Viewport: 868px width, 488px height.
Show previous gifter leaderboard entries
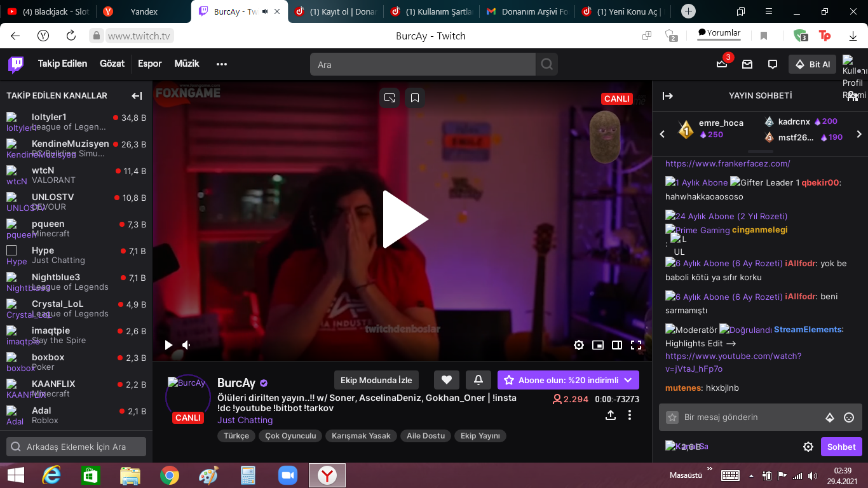pos(662,134)
